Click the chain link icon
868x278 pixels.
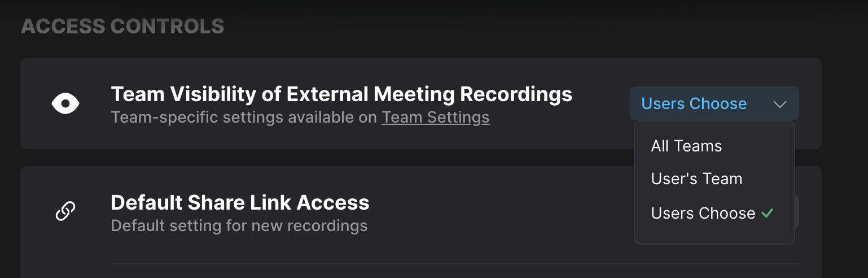coord(65,212)
